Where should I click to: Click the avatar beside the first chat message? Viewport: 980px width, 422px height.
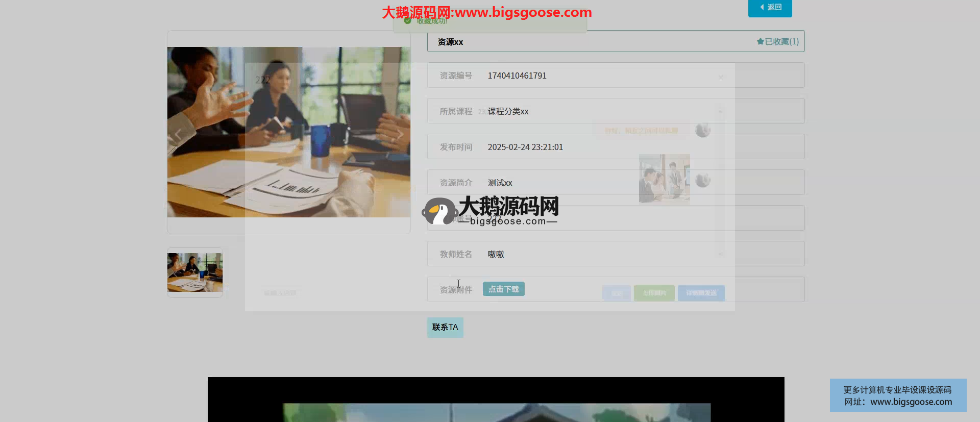[x=703, y=130]
